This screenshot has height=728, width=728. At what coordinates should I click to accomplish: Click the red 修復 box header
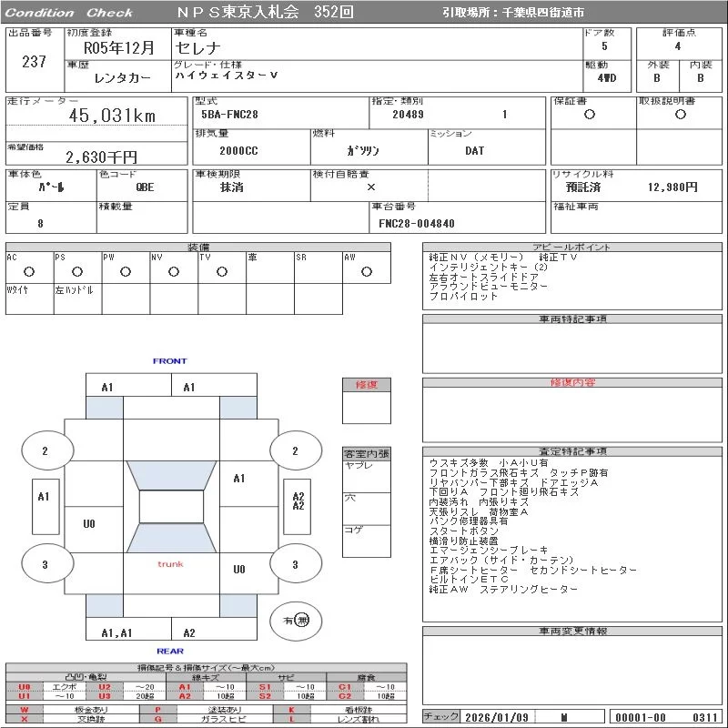366,385
